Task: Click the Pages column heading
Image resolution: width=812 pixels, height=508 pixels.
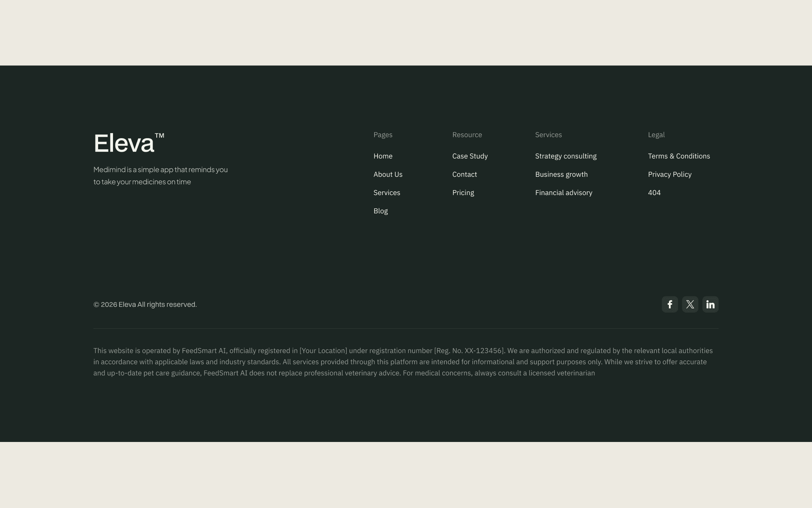Action: coord(383,135)
